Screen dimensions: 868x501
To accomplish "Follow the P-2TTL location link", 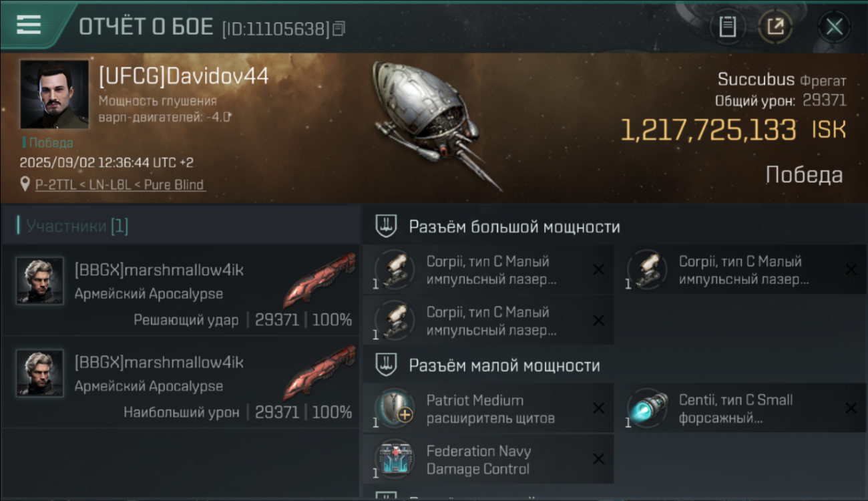I will (x=120, y=184).
